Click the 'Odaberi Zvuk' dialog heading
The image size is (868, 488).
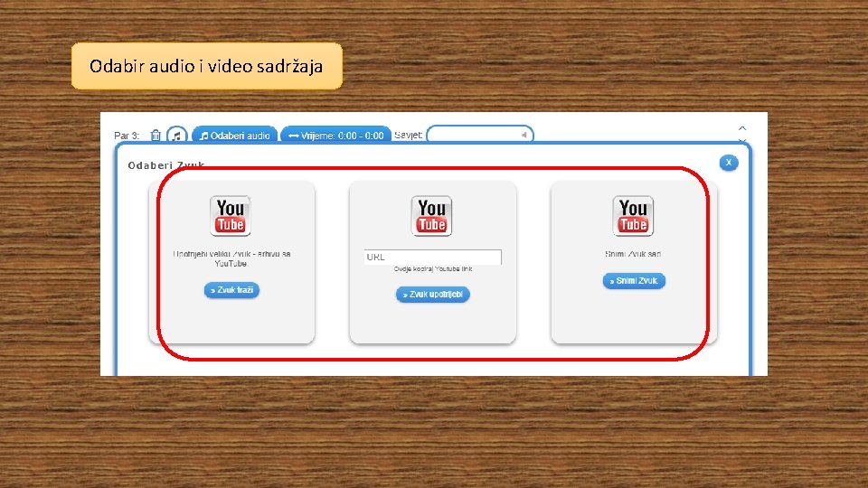pos(166,164)
